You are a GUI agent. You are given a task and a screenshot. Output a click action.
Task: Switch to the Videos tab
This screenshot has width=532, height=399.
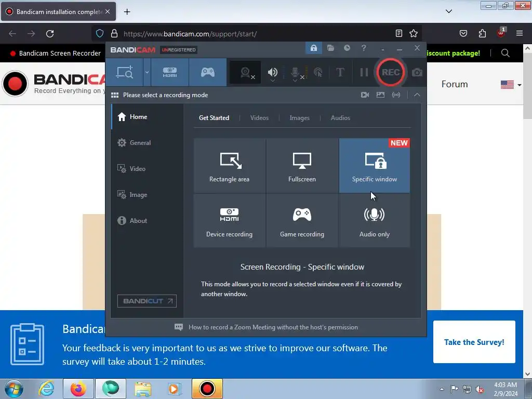click(x=259, y=118)
